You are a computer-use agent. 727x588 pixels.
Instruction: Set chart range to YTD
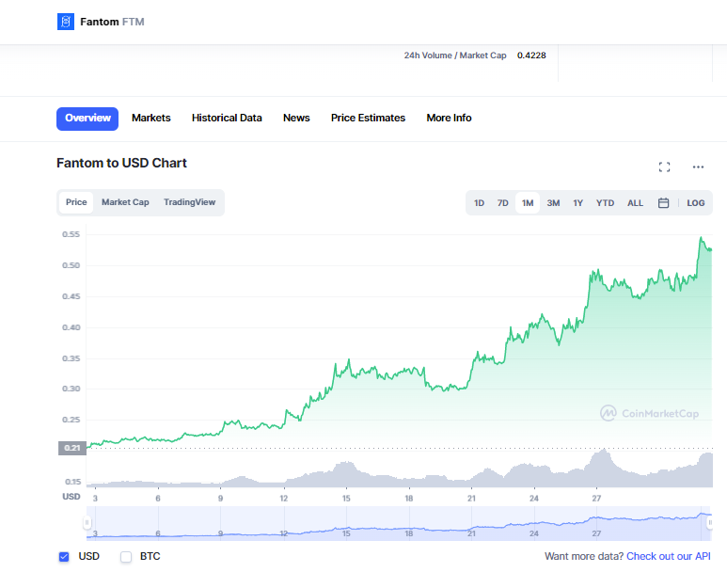[605, 203]
